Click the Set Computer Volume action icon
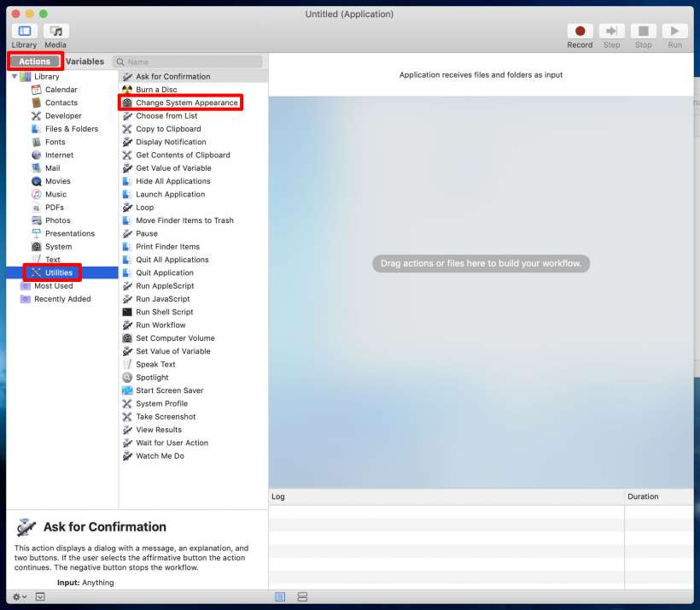The image size is (700, 610). coord(127,338)
